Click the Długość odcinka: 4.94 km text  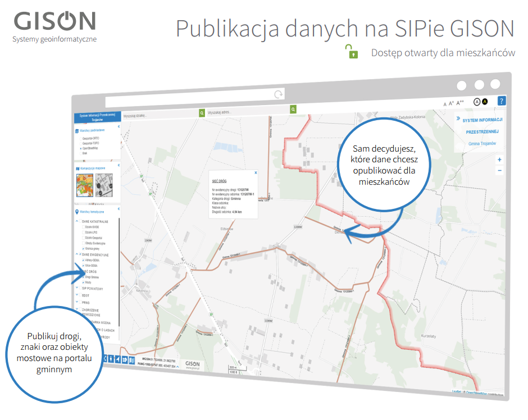226,212
